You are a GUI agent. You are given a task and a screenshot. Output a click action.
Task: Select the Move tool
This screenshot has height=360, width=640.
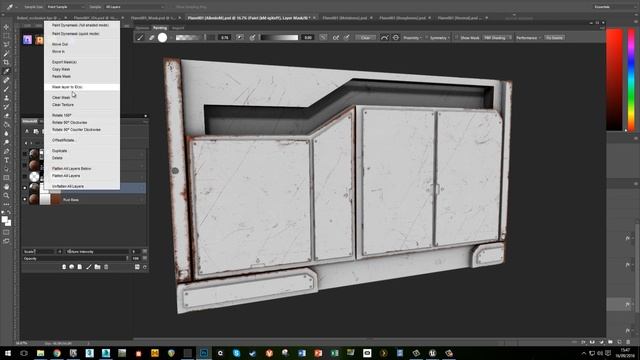tap(6, 27)
